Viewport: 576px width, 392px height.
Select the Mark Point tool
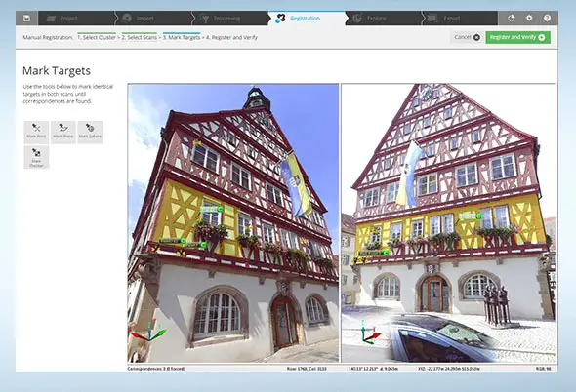coord(36,132)
